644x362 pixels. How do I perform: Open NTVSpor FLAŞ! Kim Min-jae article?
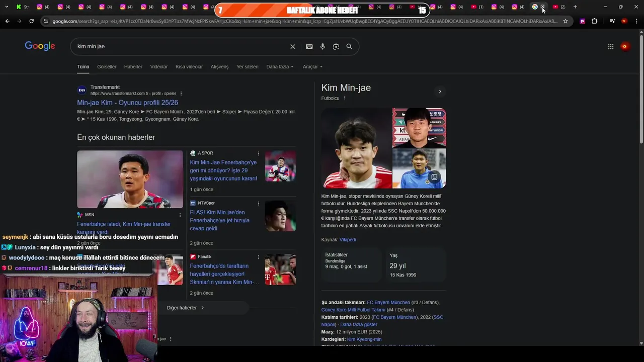(x=220, y=220)
